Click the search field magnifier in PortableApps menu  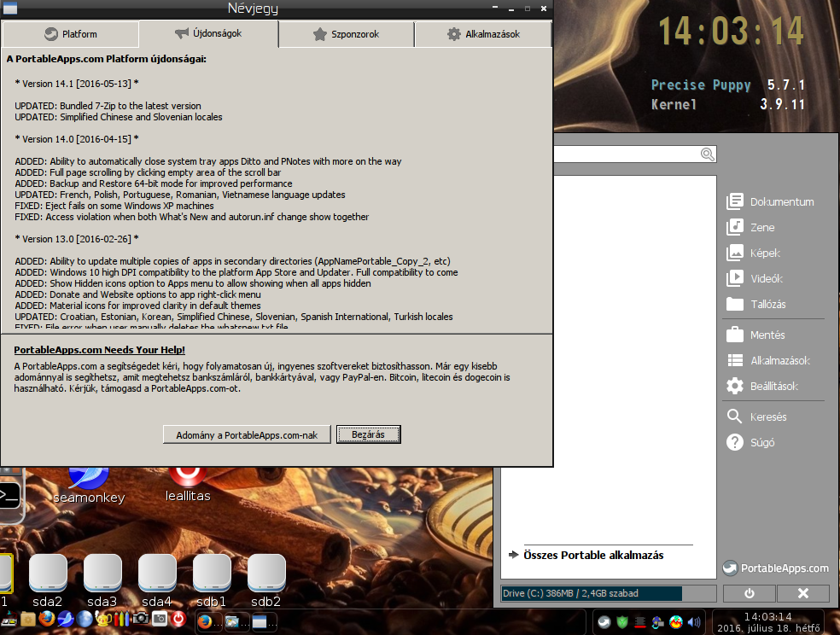coord(707,154)
